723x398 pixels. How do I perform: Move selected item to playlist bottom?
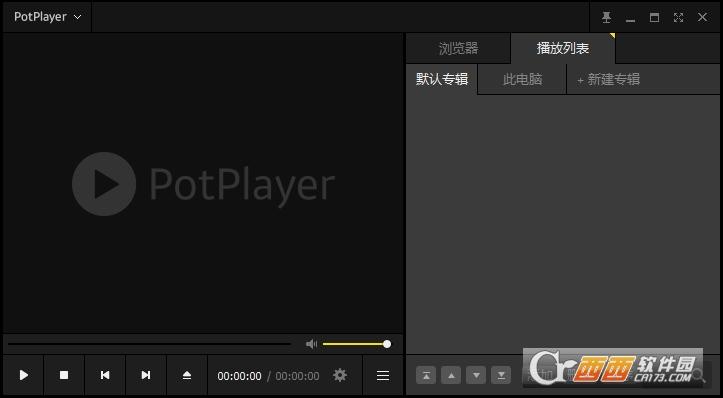click(501, 375)
